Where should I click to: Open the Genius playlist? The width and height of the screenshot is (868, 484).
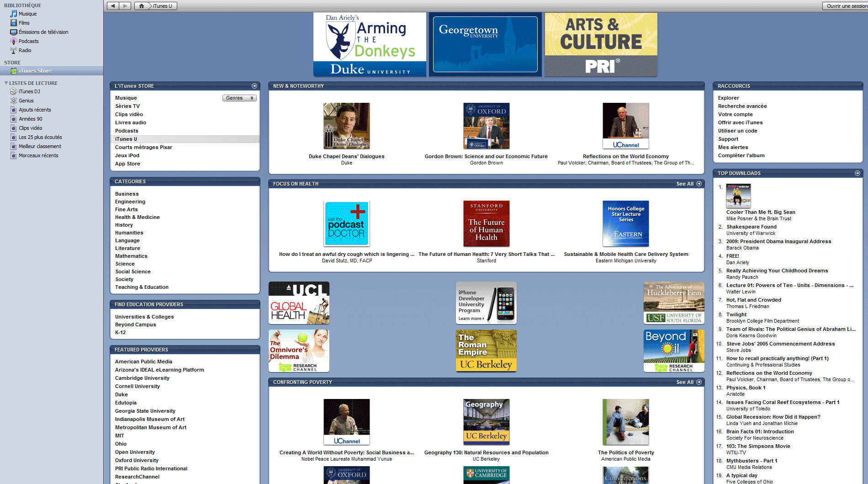[26, 101]
